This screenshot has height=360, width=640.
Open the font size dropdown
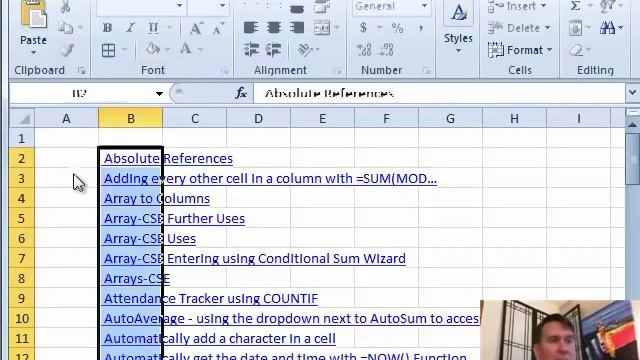(x=222, y=6)
